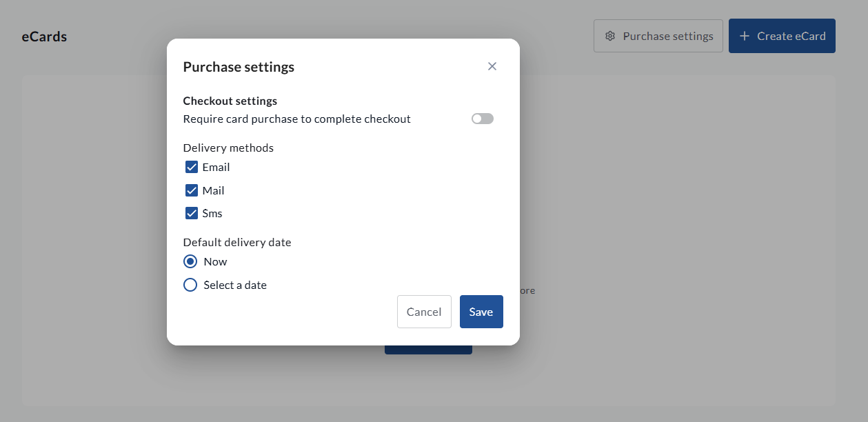868x422 pixels.
Task: Click the Sms label text
Action: pyautogui.click(x=212, y=213)
